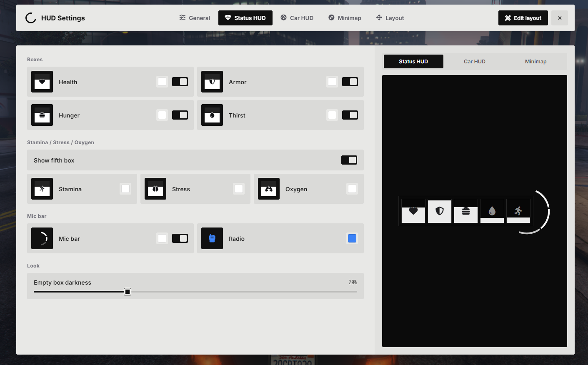Open the Mic bar color swatch
588x365 pixels.
[162, 238]
